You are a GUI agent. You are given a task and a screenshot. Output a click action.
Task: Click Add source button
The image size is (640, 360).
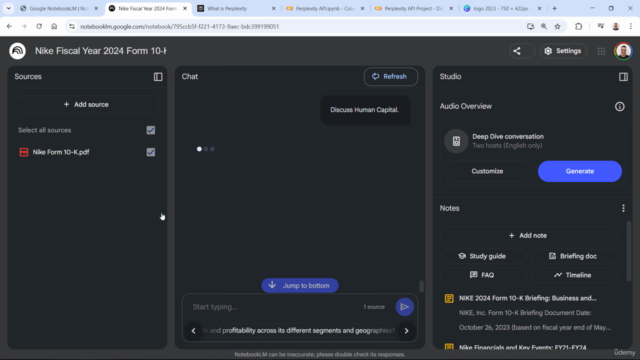[87, 104]
